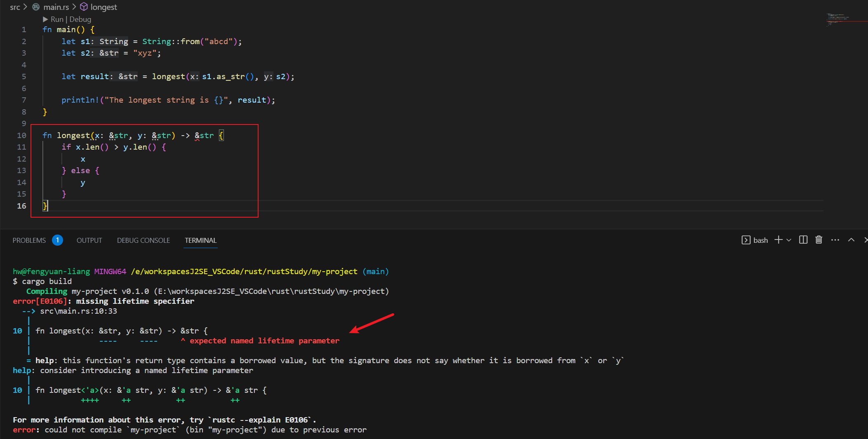Select the TERMINAL tab
868x439 pixels.
[200, 240]
